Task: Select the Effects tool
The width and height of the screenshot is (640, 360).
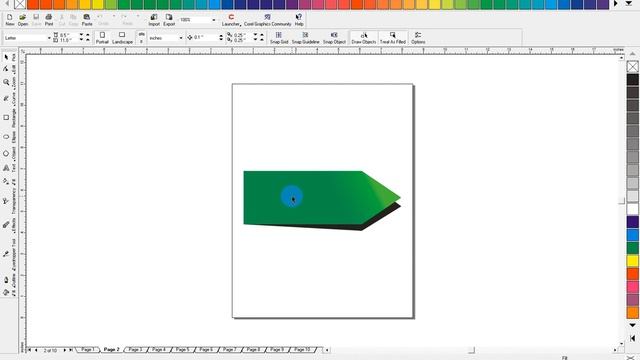Action: 6,225
